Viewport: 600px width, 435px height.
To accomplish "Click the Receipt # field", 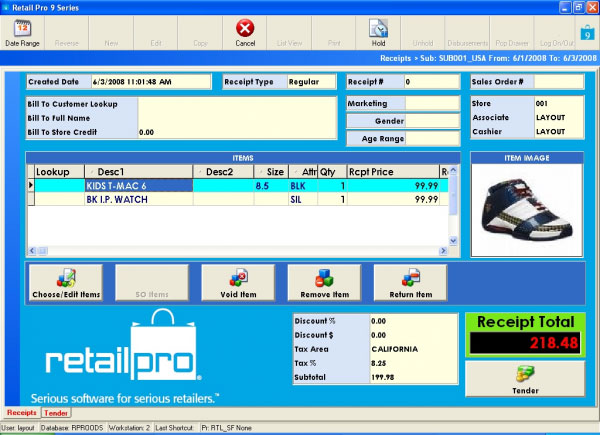I will (432, 81).
